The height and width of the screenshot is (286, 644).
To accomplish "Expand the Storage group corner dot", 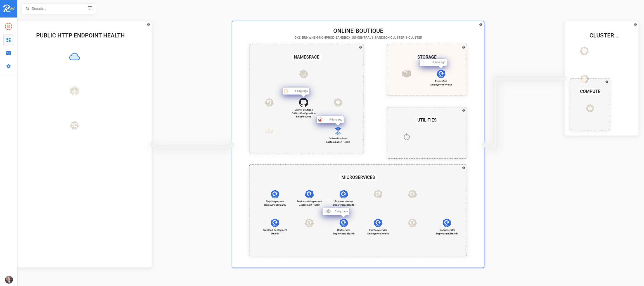I will click(463, 47).
